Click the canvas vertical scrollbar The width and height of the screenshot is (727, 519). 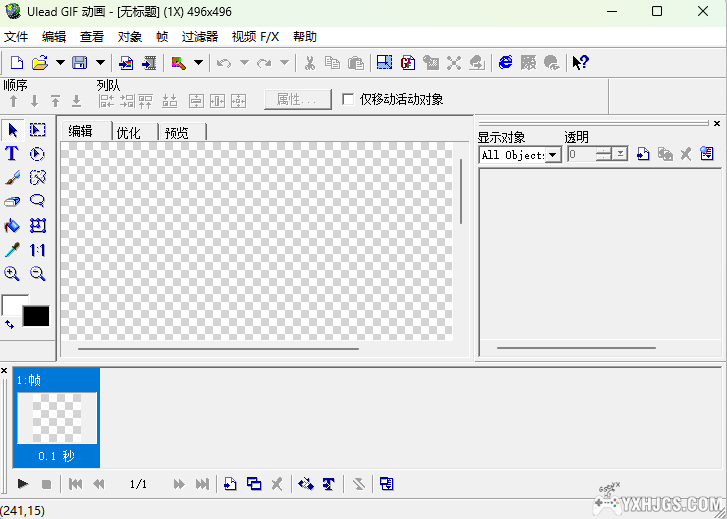click(x=461, y=192)
